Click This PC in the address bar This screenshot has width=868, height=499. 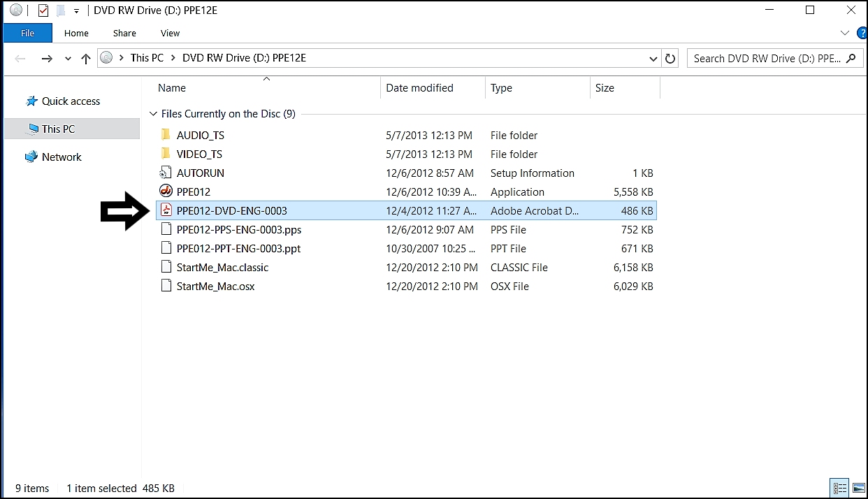click(x=147, y=58)
